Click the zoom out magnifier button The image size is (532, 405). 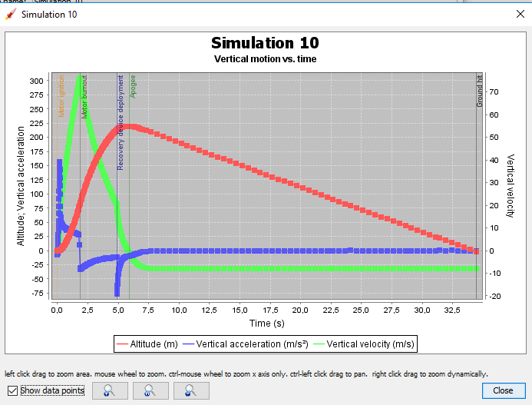[x=191, y=390]
